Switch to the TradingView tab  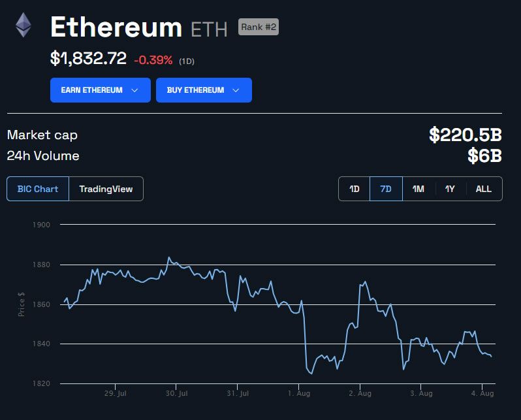coord(106,189)
